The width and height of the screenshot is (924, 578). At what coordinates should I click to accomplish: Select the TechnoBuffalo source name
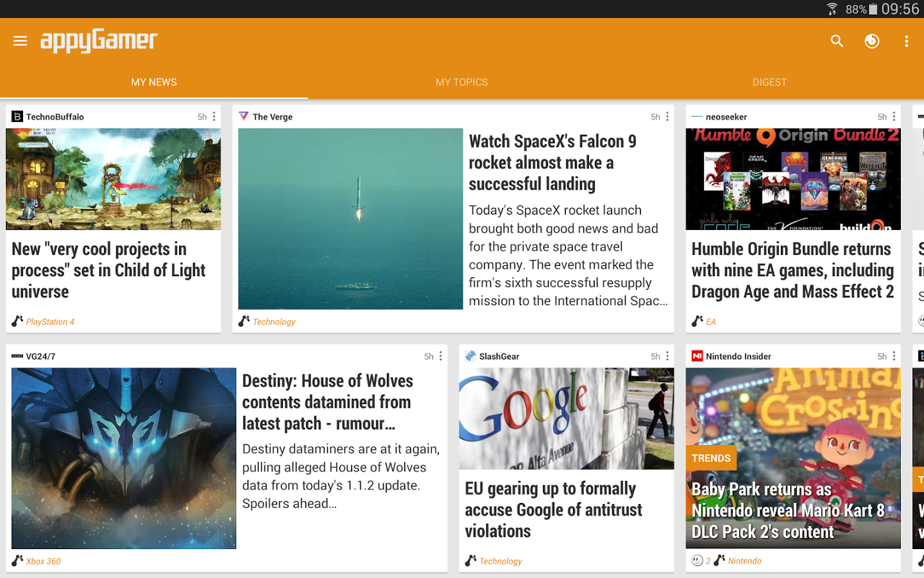tap(55, 117)
